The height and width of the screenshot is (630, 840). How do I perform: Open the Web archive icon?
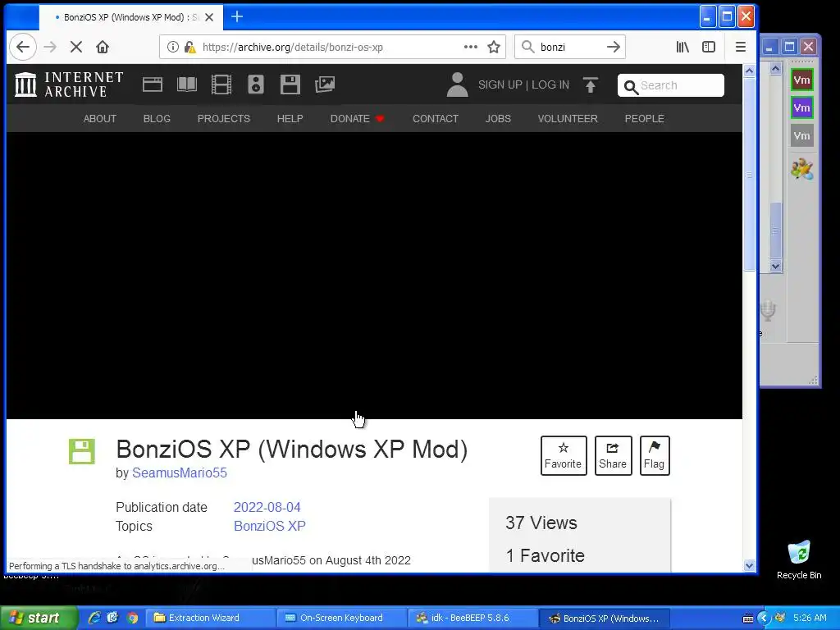(x=152, y=84)
